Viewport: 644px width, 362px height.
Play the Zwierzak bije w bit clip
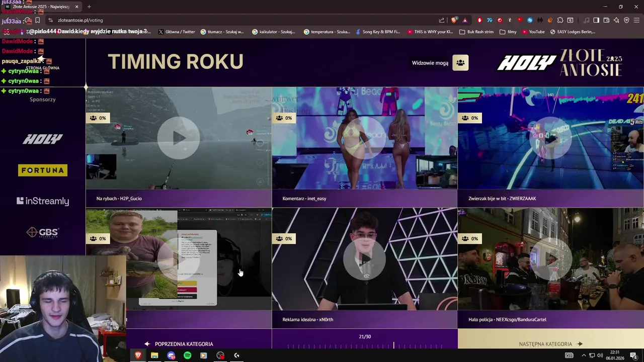551,138
